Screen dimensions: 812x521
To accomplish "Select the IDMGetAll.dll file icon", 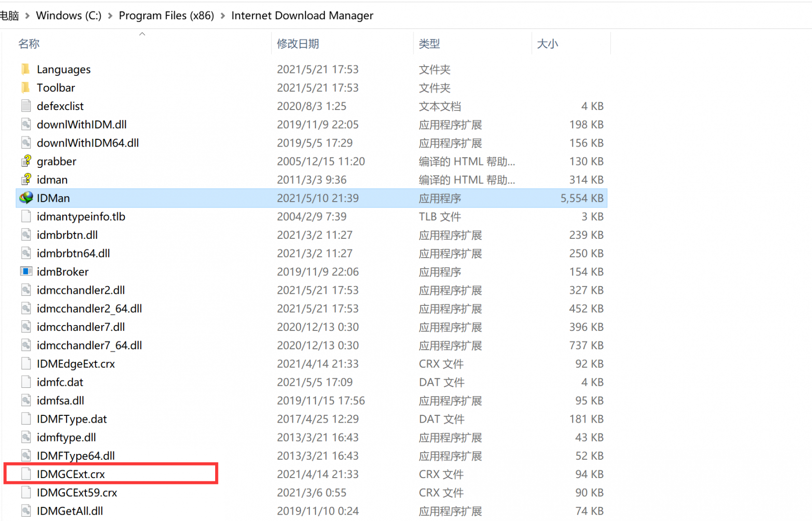I will tap(26, 511).
